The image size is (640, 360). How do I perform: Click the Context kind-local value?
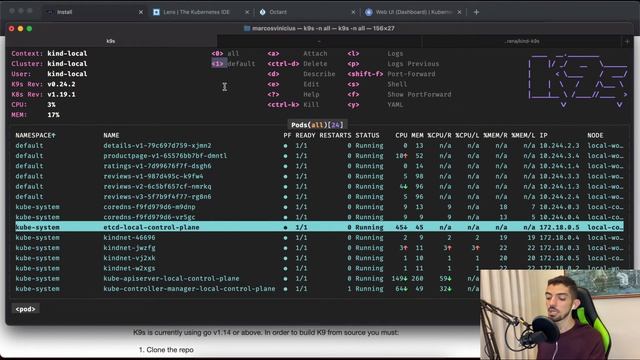coord(67,53)
